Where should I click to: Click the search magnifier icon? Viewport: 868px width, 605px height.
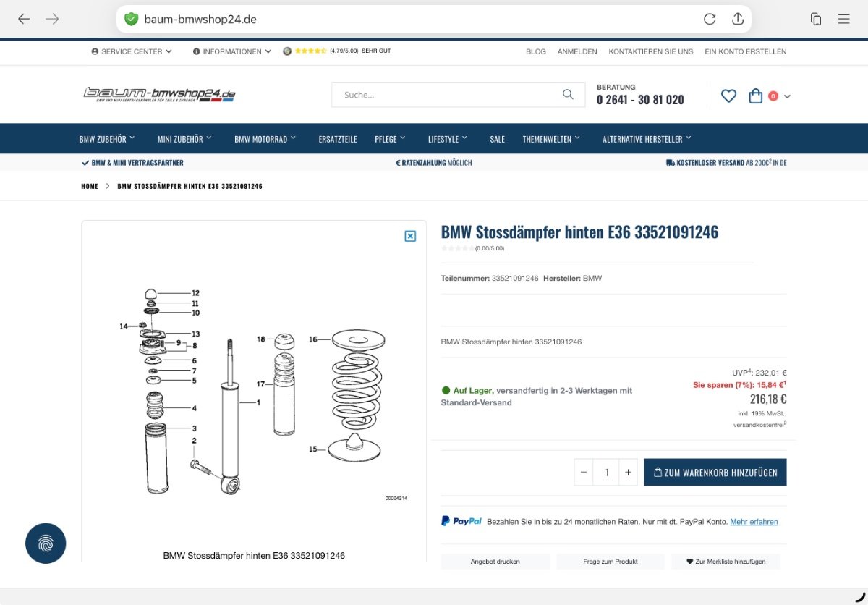pos(568,94)
